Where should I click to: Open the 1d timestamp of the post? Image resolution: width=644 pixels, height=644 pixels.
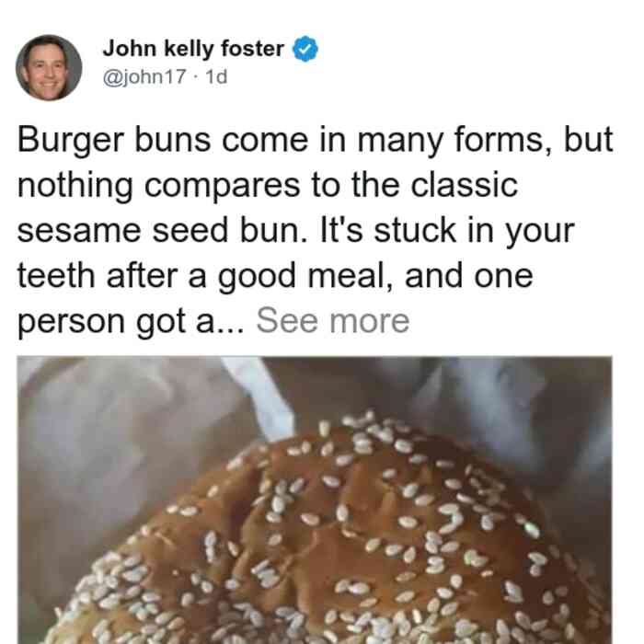(x=216, y=76)
